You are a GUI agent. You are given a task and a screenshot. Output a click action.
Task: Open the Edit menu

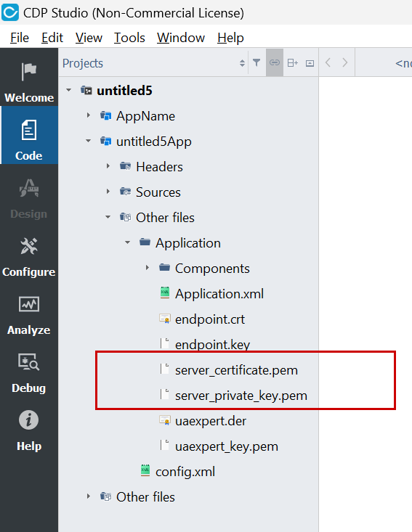point(52,37)
